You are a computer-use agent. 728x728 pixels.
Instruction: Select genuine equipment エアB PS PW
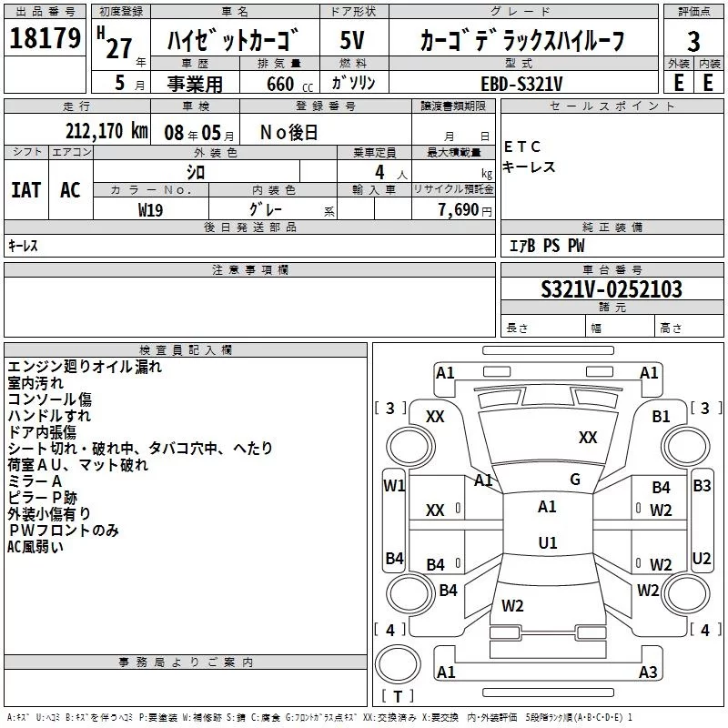(x=547, y=246)
